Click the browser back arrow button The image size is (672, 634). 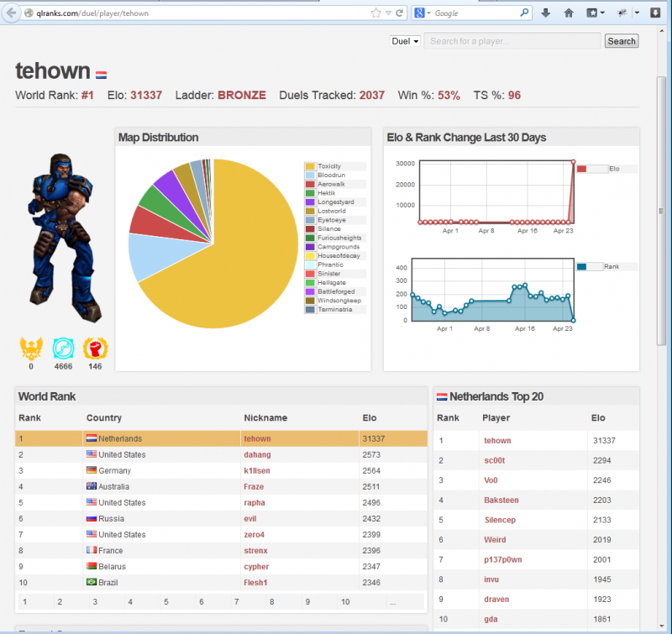(x=12, y=13)
